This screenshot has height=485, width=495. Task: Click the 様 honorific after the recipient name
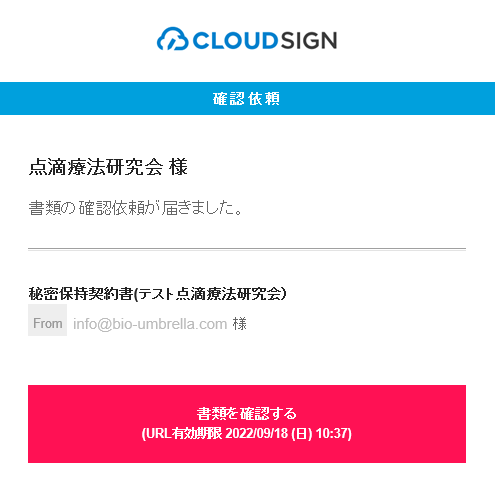pyautogui.click(x=178, y=167)
